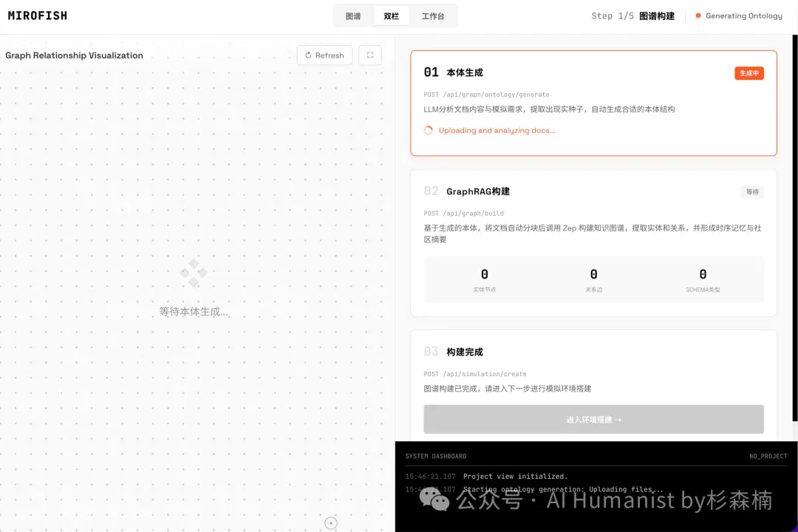Click the MIROFISH logo
798x532 pixels.
point(38,16)
